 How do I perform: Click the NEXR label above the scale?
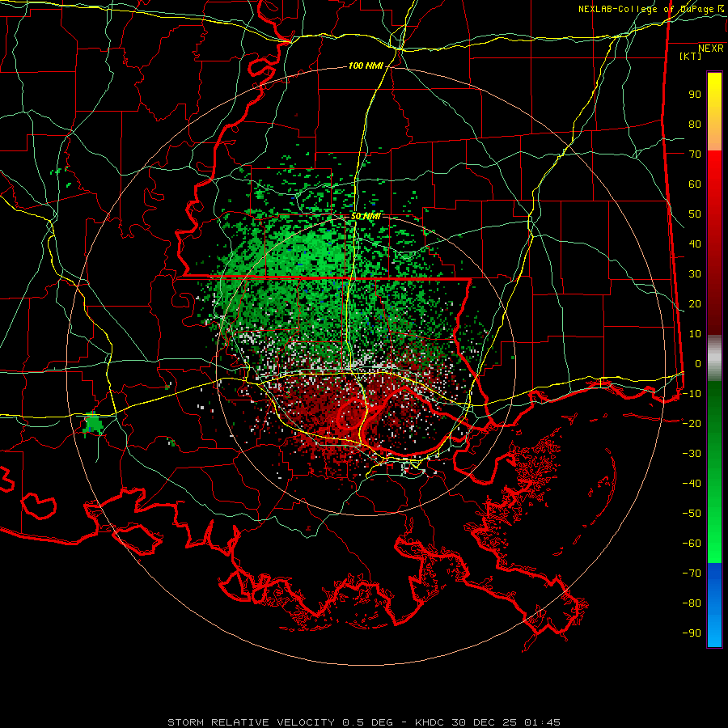(710, 49)
